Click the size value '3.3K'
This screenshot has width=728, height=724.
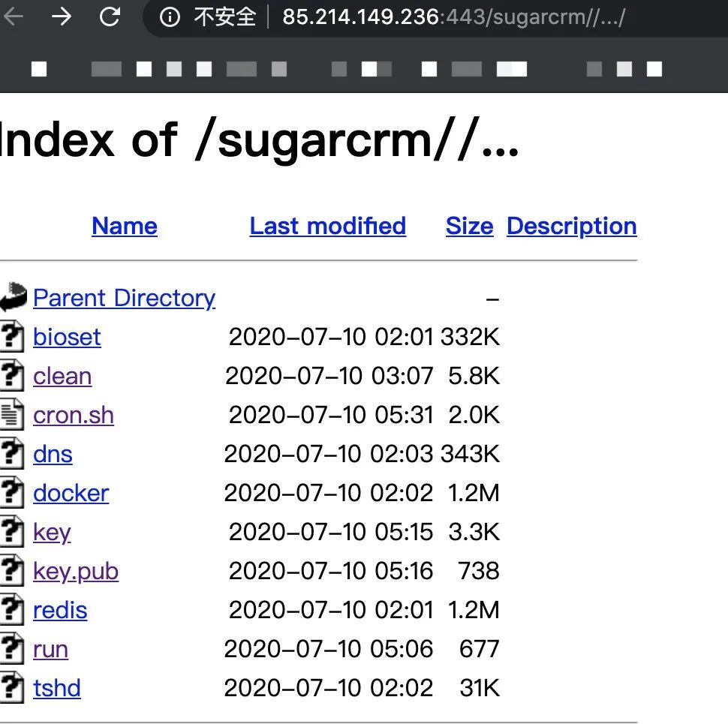[x=474, y=532]
